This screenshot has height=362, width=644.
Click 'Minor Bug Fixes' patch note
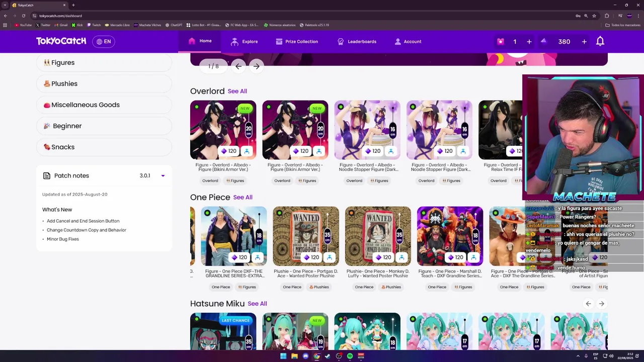click(x=63, y=239)
